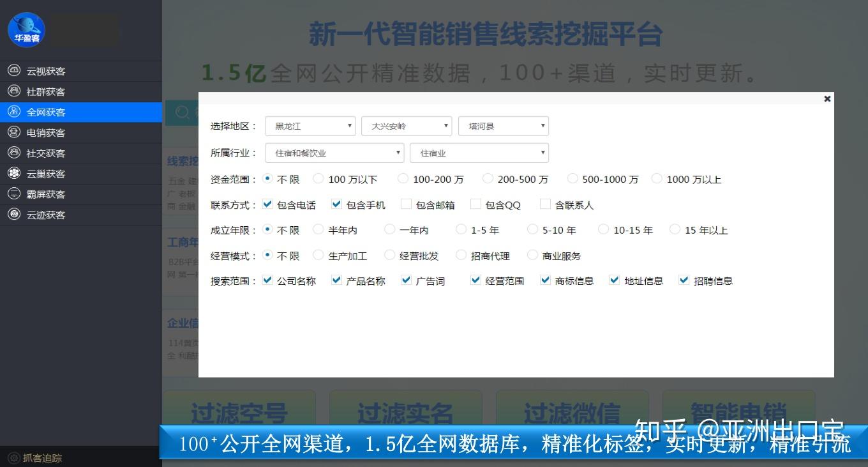The width and height of the screenshot is (868, 467).
Task: Open the industry dropdown showing 住宿和餐饮业
Action: pos(334,153)
